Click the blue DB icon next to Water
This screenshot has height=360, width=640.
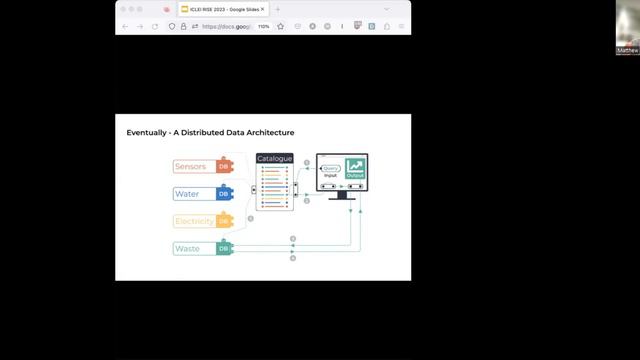(x=224, y=193)
